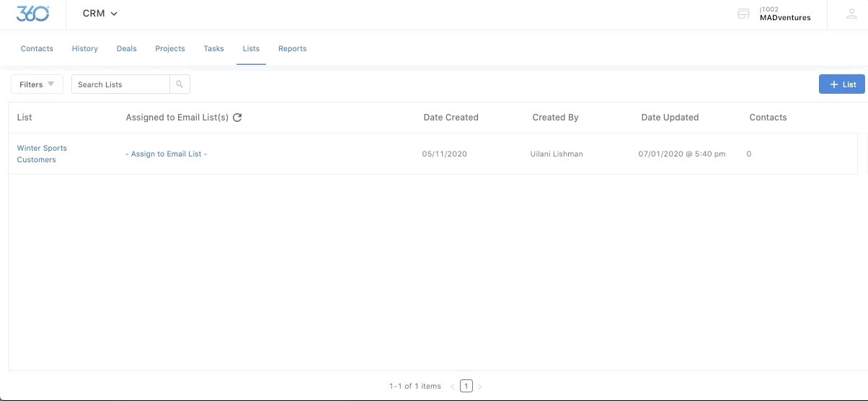Refresh Assigned to Email Lists icon

pyautogui.click(x=237, y=118)
